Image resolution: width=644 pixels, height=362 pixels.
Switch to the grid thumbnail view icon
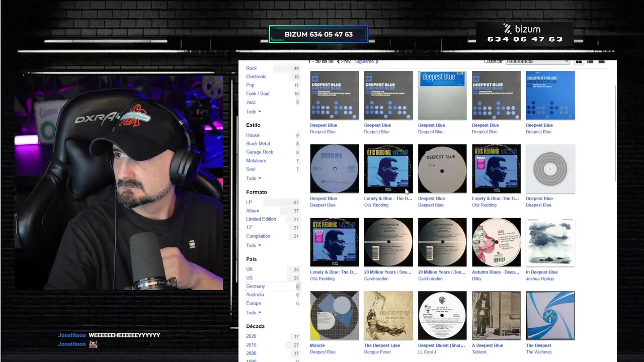(579, 61)
